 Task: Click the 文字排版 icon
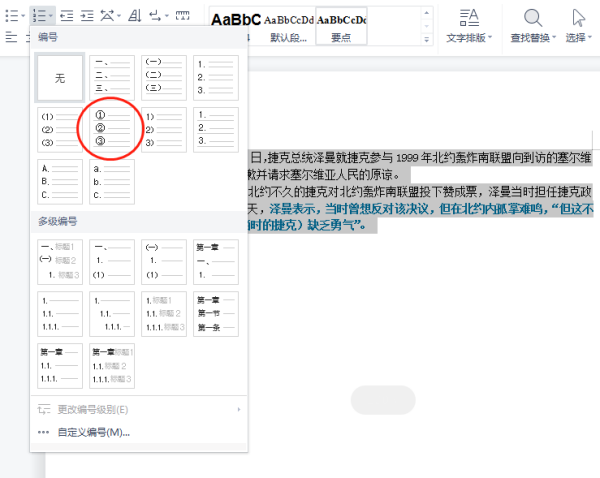tap(469, 18)
